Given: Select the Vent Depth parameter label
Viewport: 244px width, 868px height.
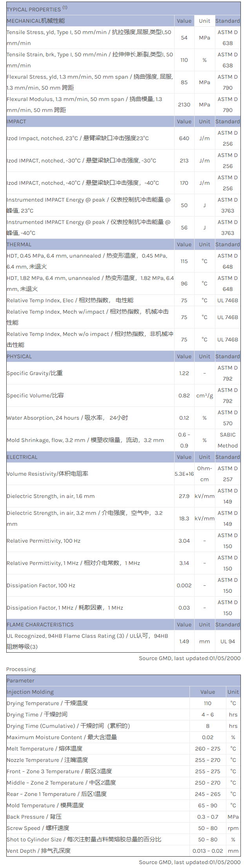Looking at the screenshot, I should click(x=38, y=851).
